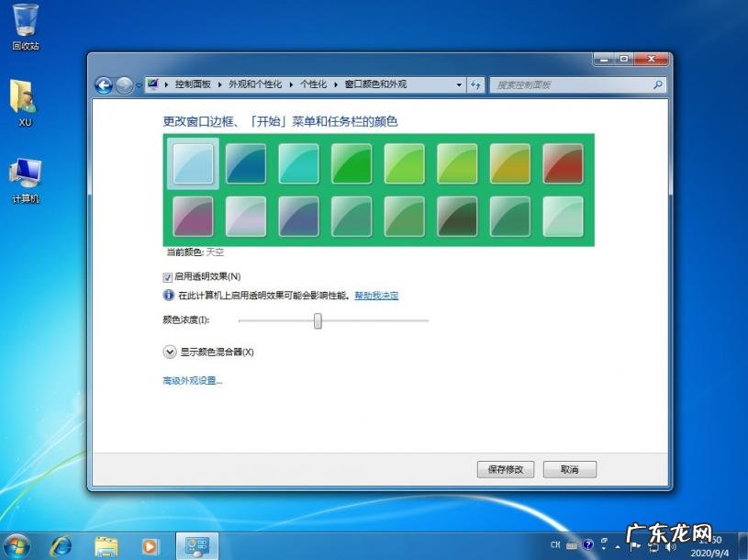Go to 外观和个性化 in the breadcrumb
The height and width of the screenshot is (560, 748).
tap(255, 84)
